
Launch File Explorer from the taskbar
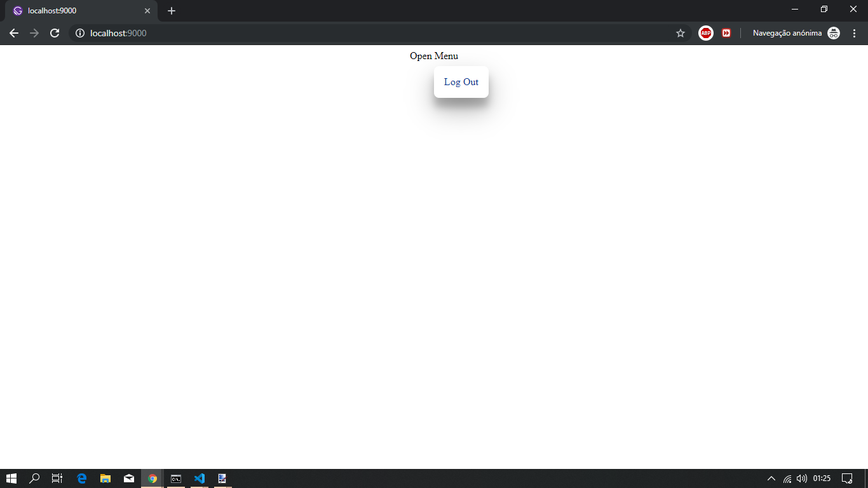[105, 478]
